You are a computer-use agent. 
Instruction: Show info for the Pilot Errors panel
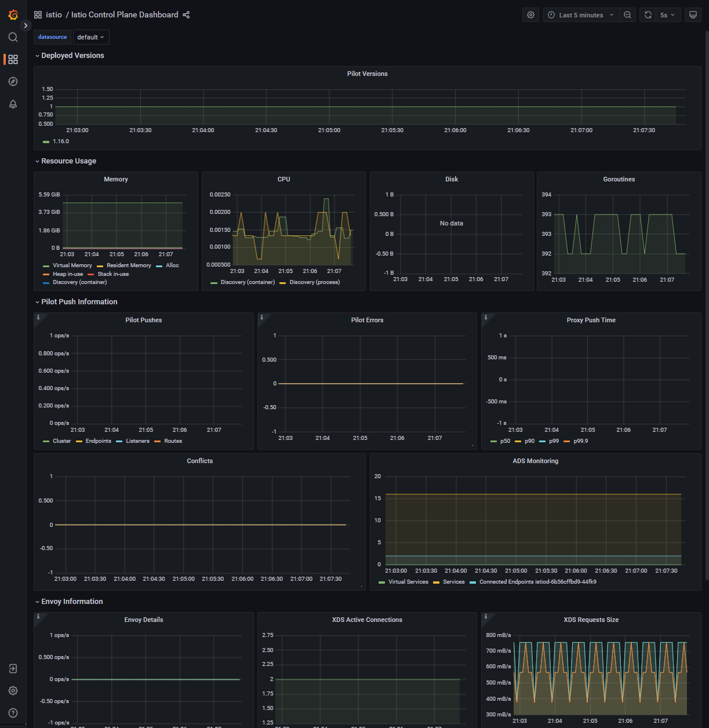click(x=262, y=317)
